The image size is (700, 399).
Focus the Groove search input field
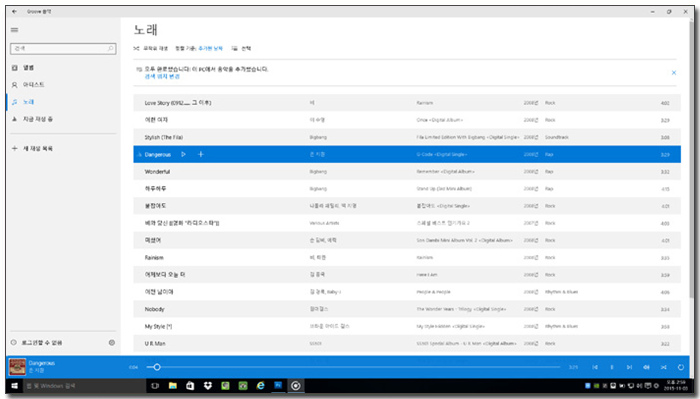tap(63, 48)
